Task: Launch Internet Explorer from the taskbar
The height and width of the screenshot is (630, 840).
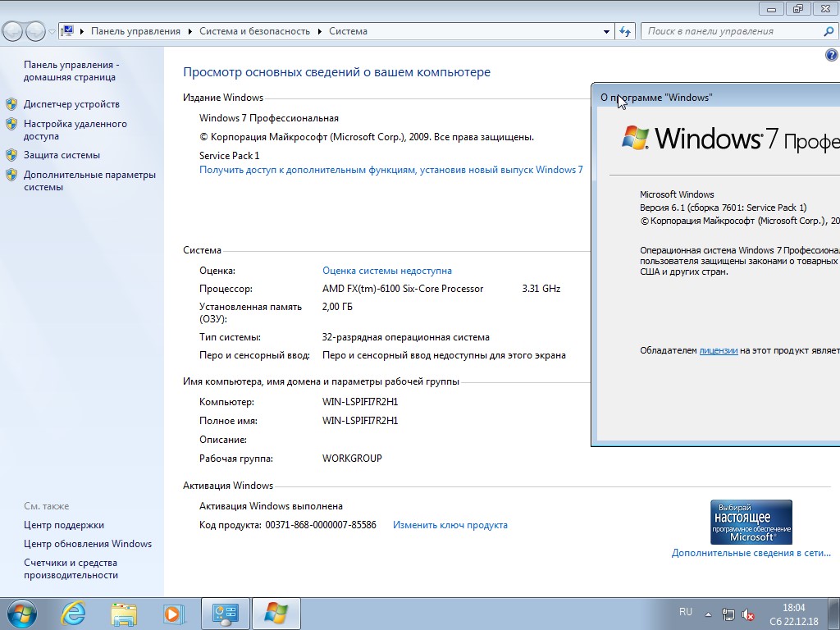Action: [x=74, y=614]
